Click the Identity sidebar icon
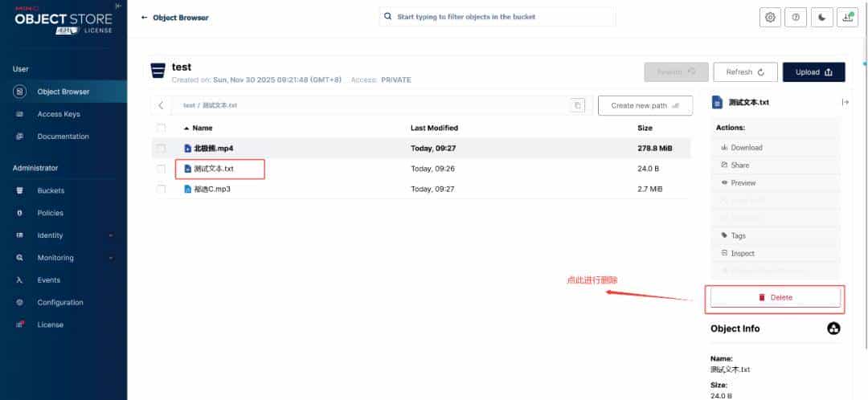The image size is (868, 400). point(20,235)
